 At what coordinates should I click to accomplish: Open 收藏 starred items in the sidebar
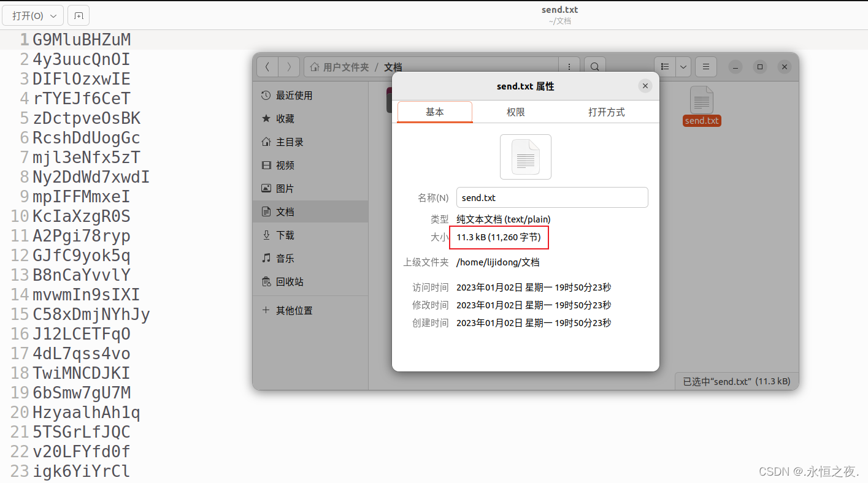tap(310, 119)
